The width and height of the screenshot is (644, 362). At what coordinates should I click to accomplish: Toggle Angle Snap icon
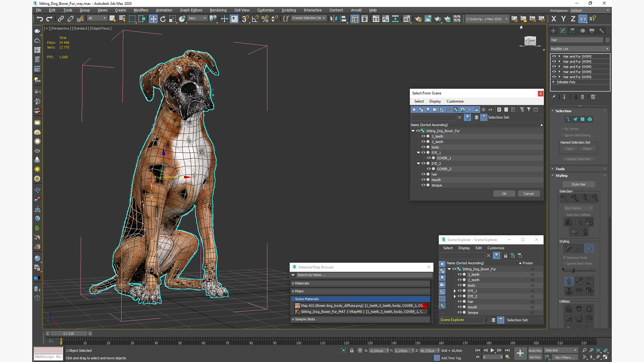(255, 19)
